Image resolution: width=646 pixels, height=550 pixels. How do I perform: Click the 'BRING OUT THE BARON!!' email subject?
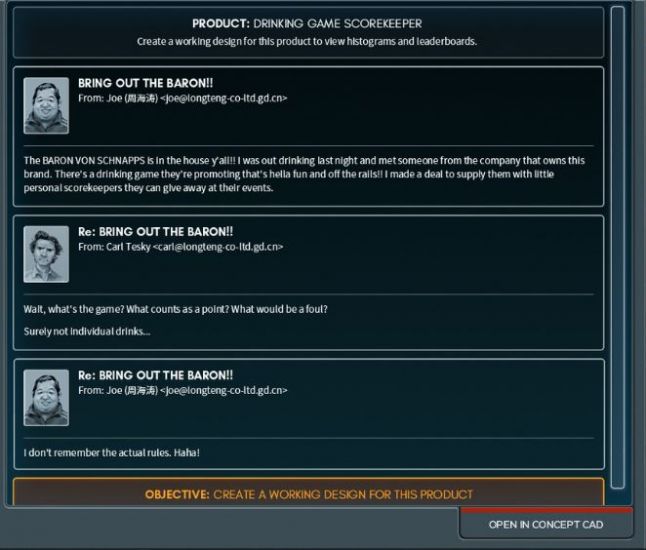pos(146,83)
